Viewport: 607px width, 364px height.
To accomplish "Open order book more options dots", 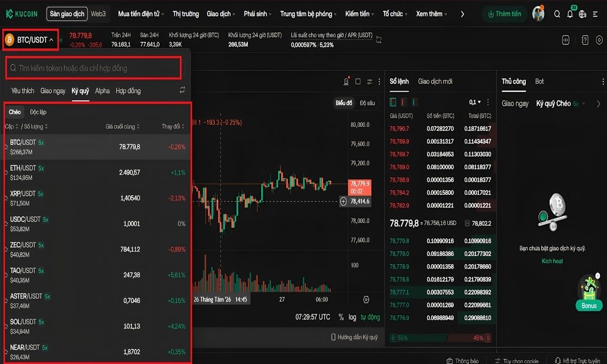I will point(488,102).
